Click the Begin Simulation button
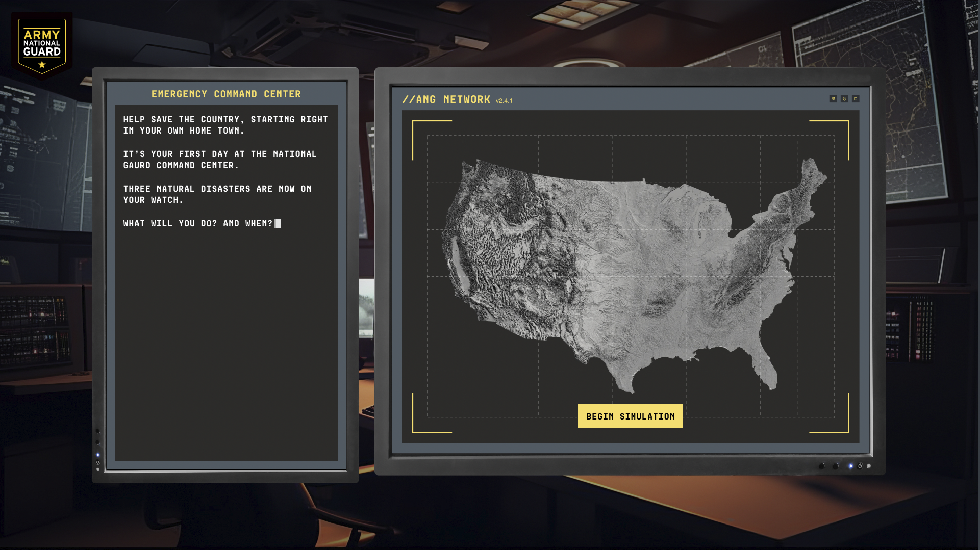980x550 pixels. click(630, 416)
